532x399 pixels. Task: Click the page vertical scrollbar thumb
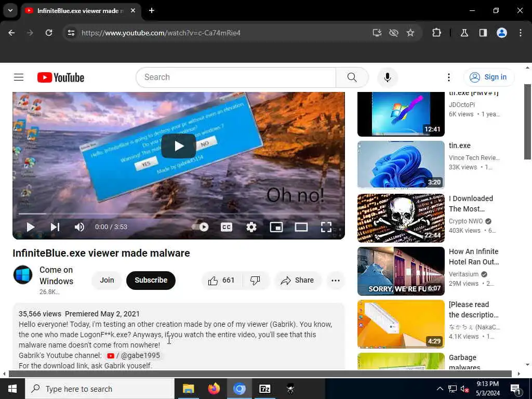528,122
